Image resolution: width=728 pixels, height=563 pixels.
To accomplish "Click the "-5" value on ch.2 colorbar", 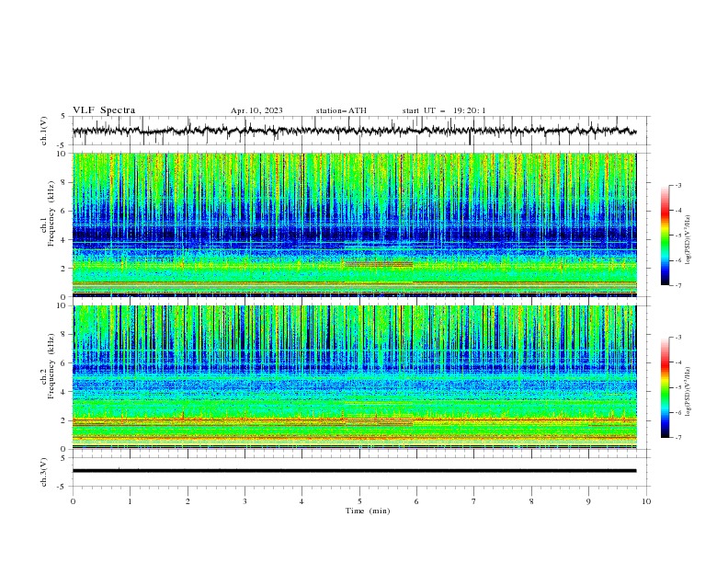I will 677,387.
